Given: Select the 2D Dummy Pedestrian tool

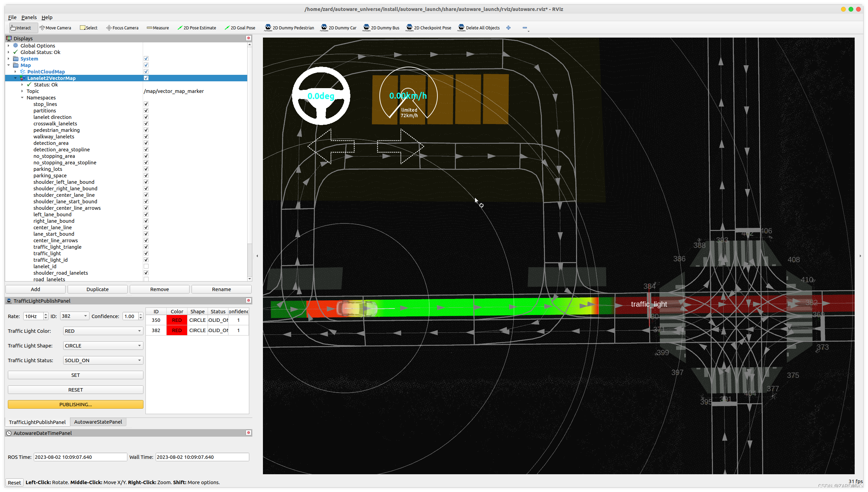Looking at the screenshot, I should pos(289,28).
